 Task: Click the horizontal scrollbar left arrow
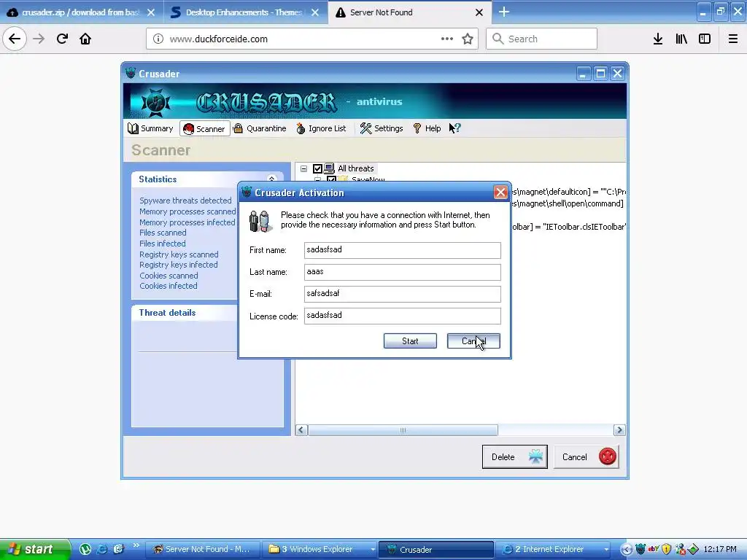(x=301, y=430)
